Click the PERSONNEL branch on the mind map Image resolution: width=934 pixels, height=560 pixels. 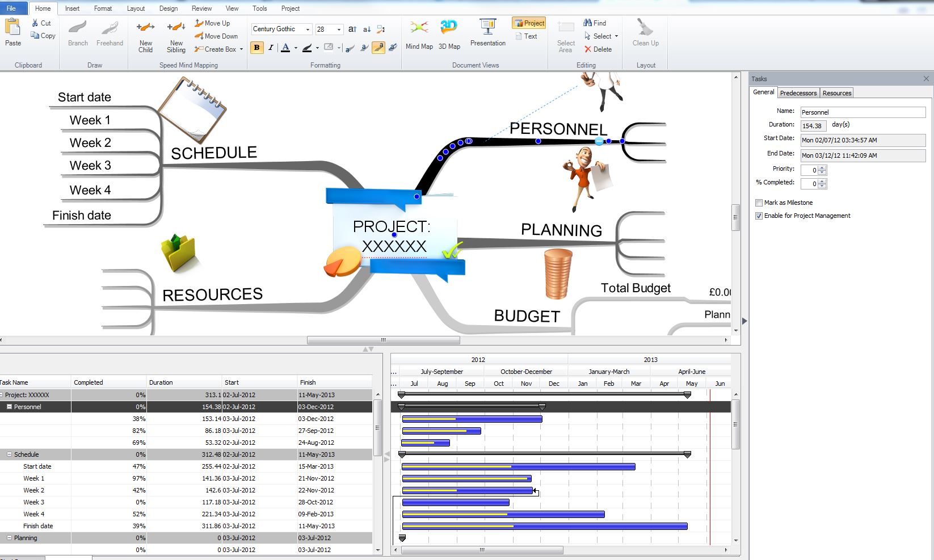(558, 129)
